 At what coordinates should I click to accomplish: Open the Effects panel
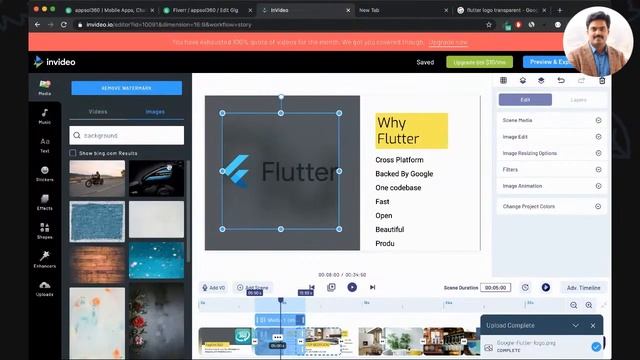[44, 202]
